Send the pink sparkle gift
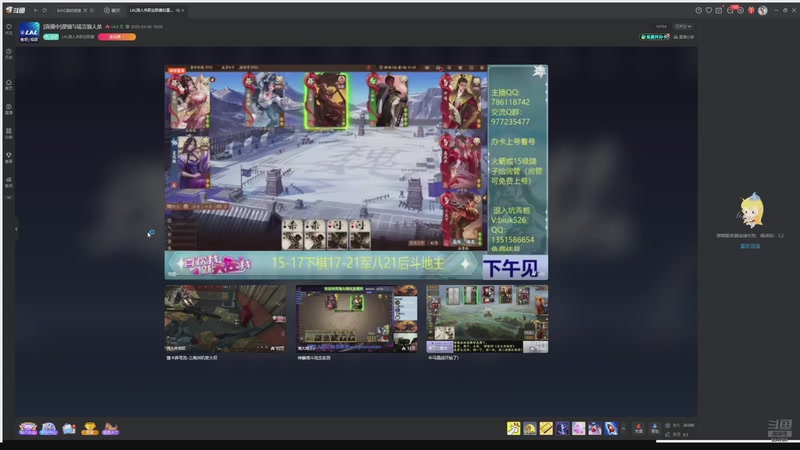Viewport: 800px width, 450px height. tap(579, 428)
